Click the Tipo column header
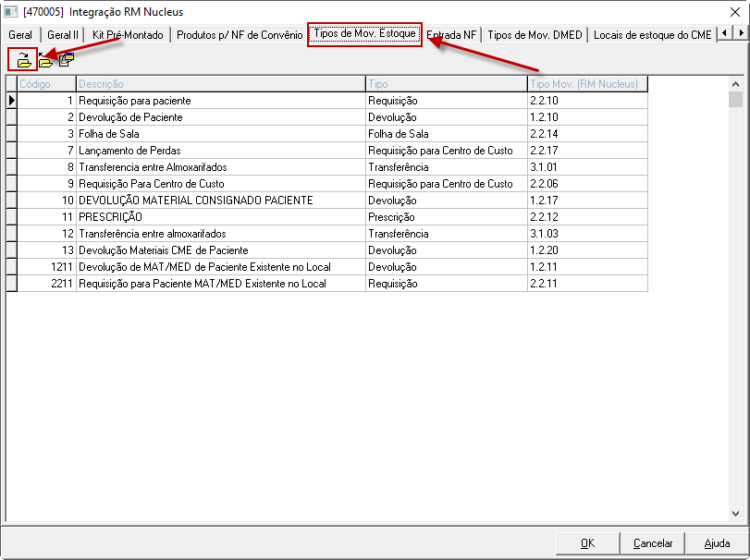The height and width of the screenshot is (560, 750). coord(447,83)
